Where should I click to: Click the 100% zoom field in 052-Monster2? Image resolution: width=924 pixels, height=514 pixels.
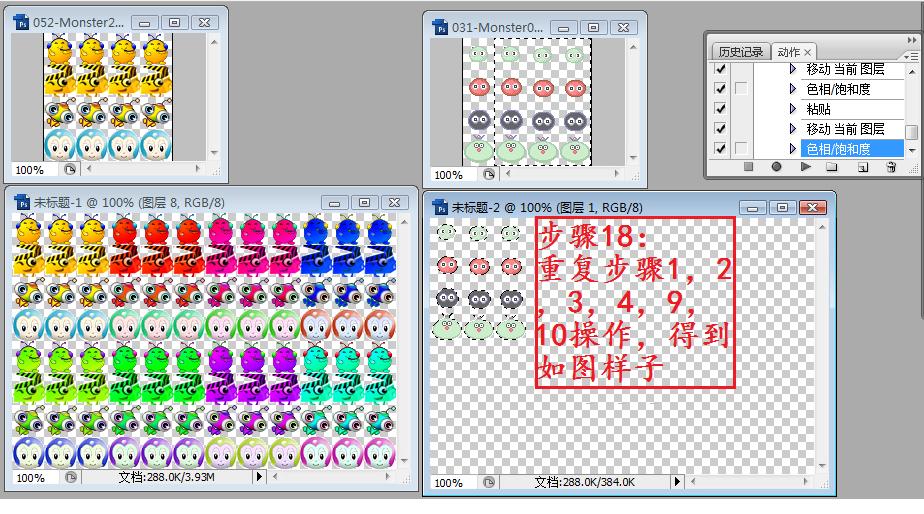pos(34,170)
